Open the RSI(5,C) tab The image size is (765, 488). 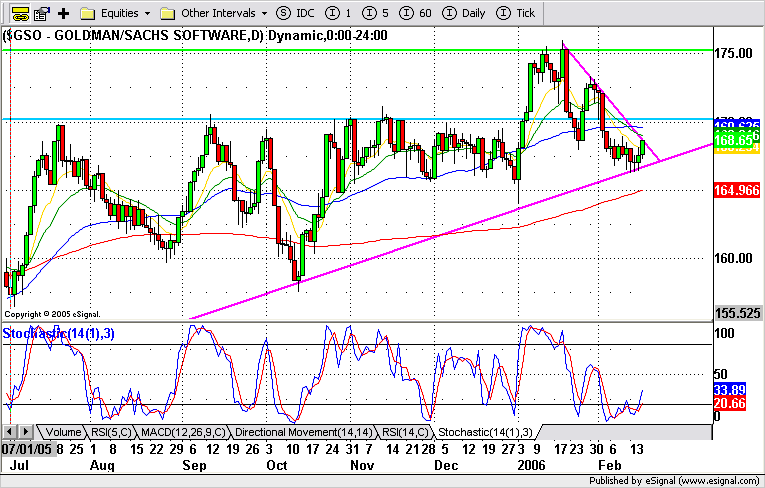[x=112, y=432]
